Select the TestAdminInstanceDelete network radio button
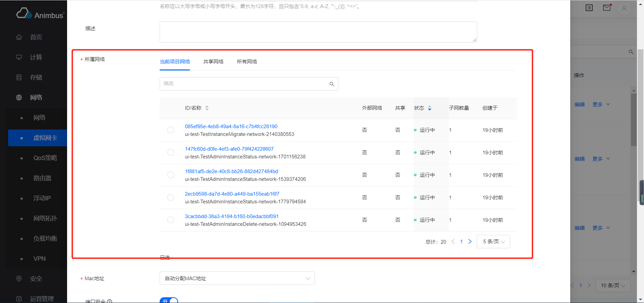Viewport: 644px width, 303px height. click(171, 220)
